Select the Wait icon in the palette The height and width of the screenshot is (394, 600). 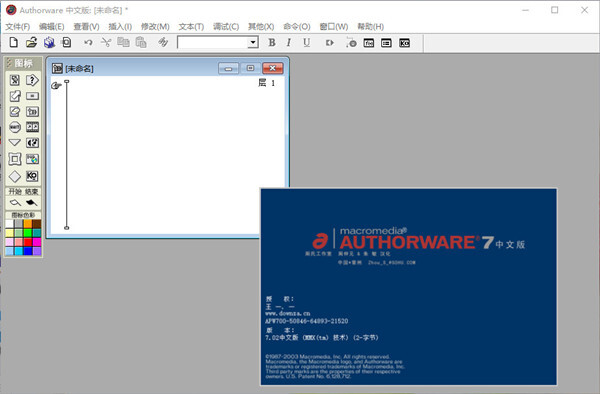coord(15,127)
